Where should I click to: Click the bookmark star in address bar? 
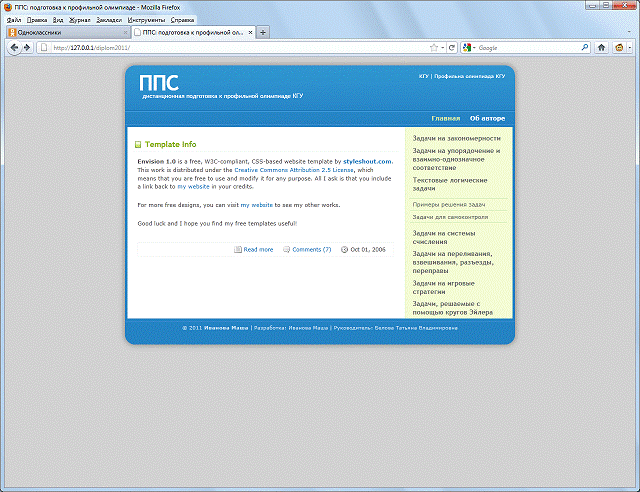click(433, 47)
